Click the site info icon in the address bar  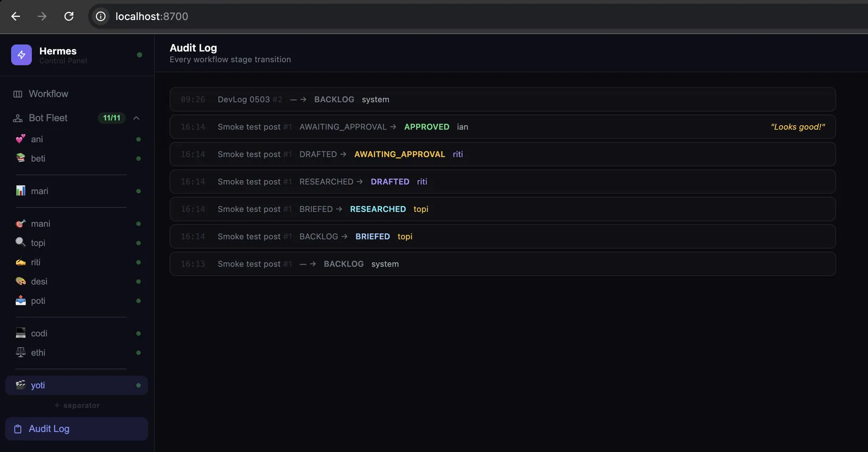[101, 16]
